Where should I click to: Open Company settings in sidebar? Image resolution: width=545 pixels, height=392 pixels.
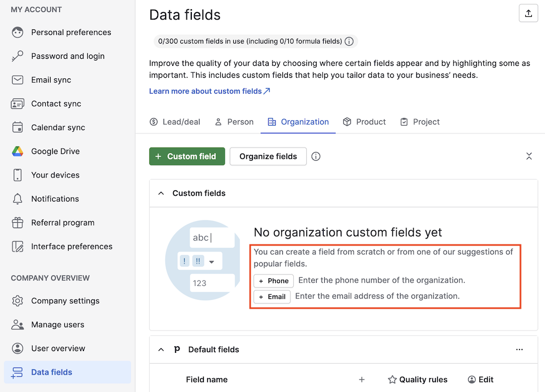pyautogui.click(x=65, y=301)
